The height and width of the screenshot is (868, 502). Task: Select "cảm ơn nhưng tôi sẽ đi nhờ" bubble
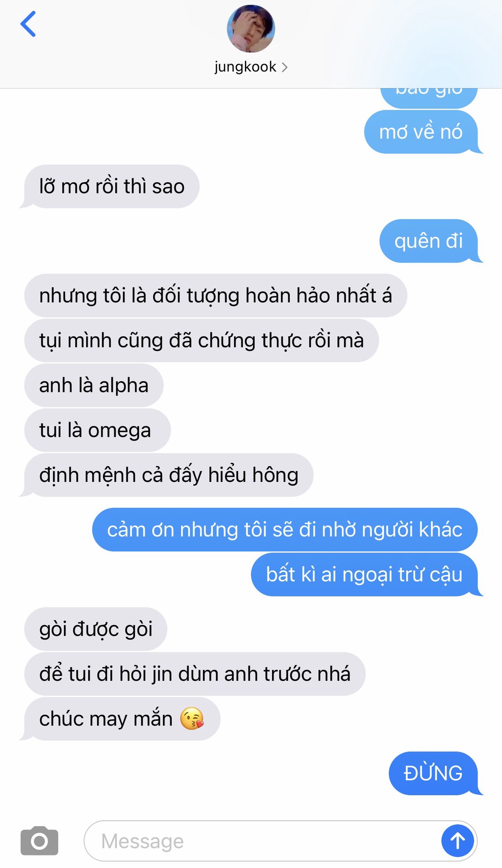pyautogui.click(x=285, y=529)
